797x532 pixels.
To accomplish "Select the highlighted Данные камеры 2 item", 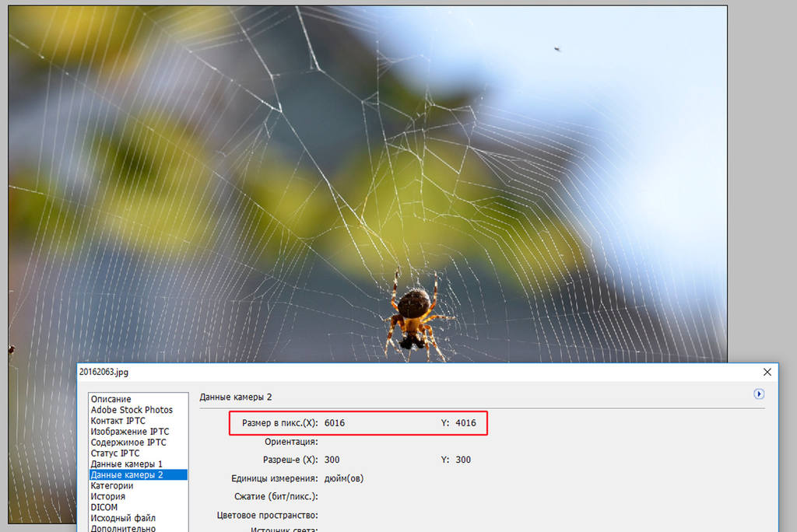I will (x=139, y=474).
